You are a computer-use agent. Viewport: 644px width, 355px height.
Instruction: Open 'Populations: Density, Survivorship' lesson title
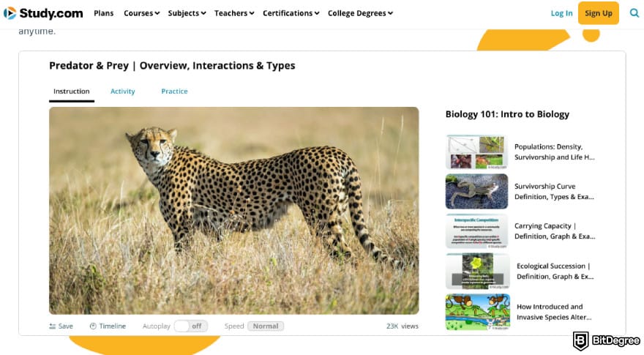coord(554,152)
